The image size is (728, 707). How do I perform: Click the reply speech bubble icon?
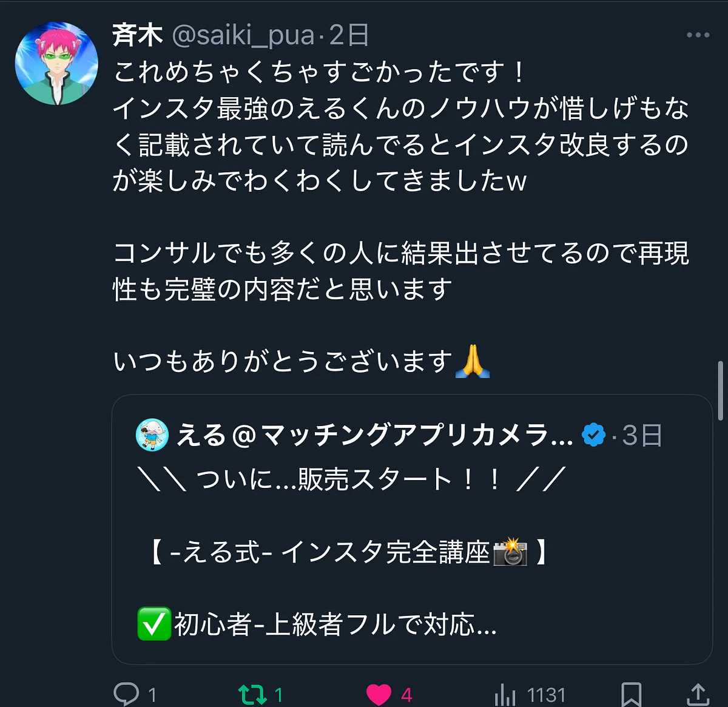(x=126, y=694)
